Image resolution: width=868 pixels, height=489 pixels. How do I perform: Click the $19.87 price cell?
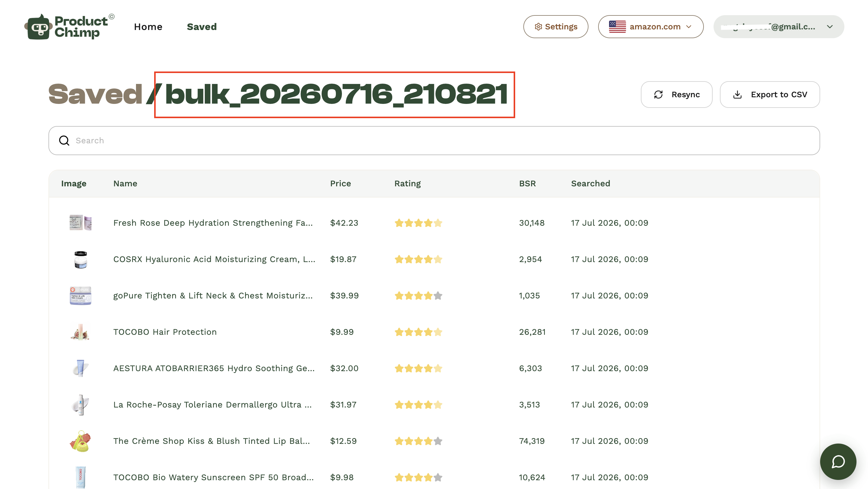coord(343,259)
